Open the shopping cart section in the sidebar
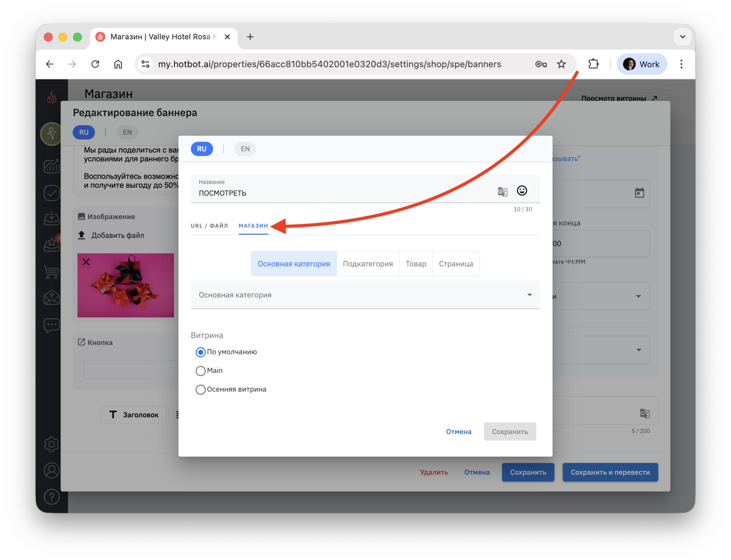The image size is (731, 560). coord(52,272)
